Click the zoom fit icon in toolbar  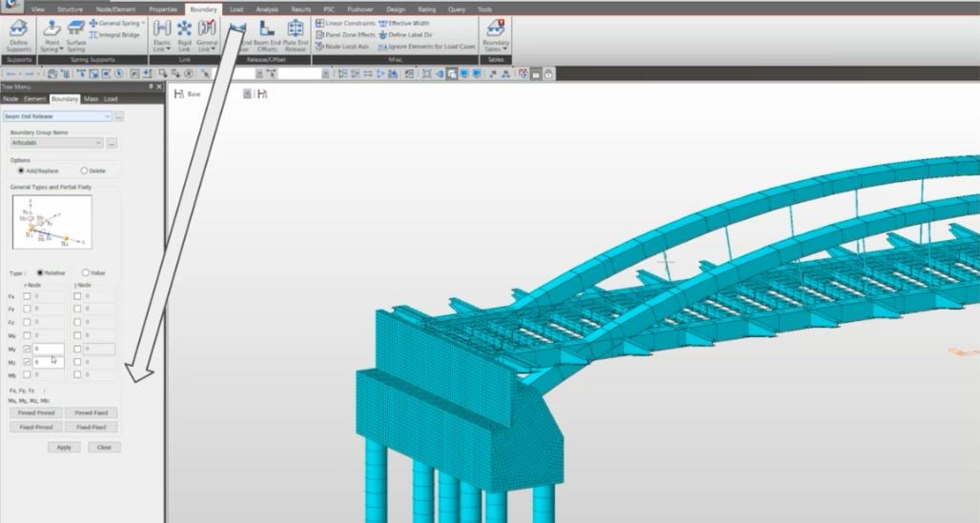click(426, 73)
